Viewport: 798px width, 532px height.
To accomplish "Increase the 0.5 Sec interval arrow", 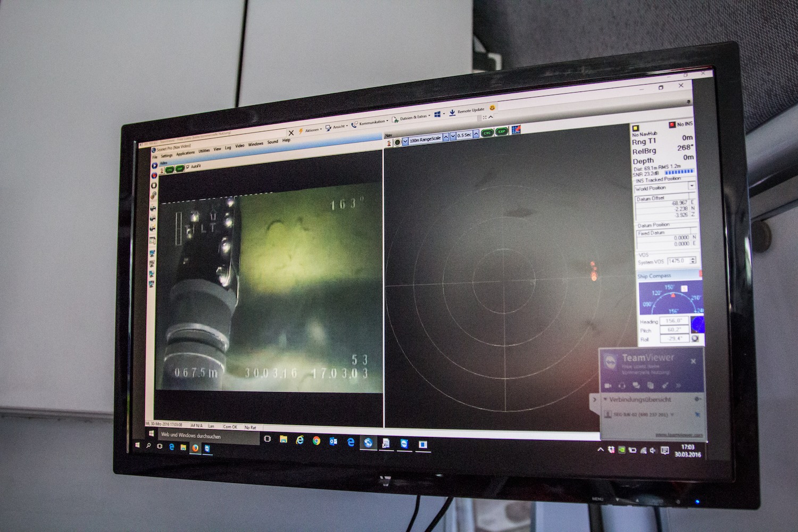I will click(476, 134).
